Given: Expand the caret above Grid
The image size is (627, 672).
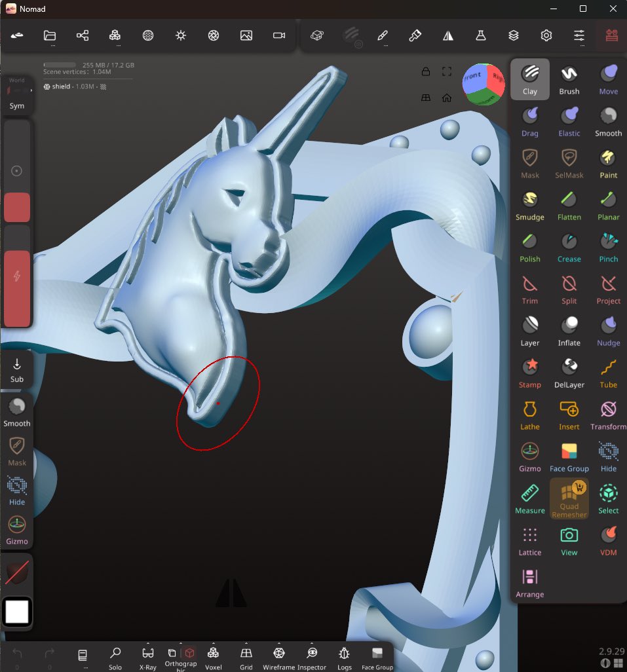Looking at the screenshot, I should pyautogui.click(x=246, y=643).
